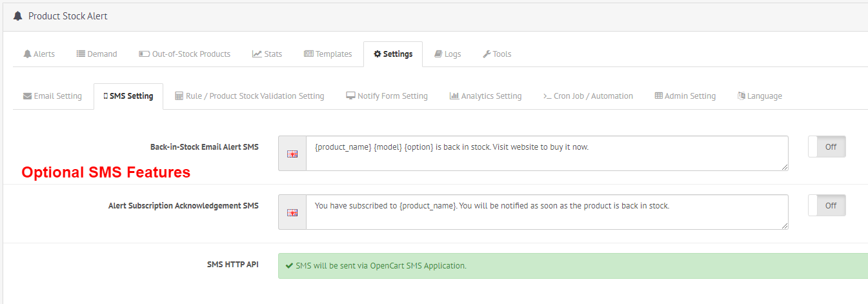
Task: Switch to the Demand tab
Action: (97, 54)
